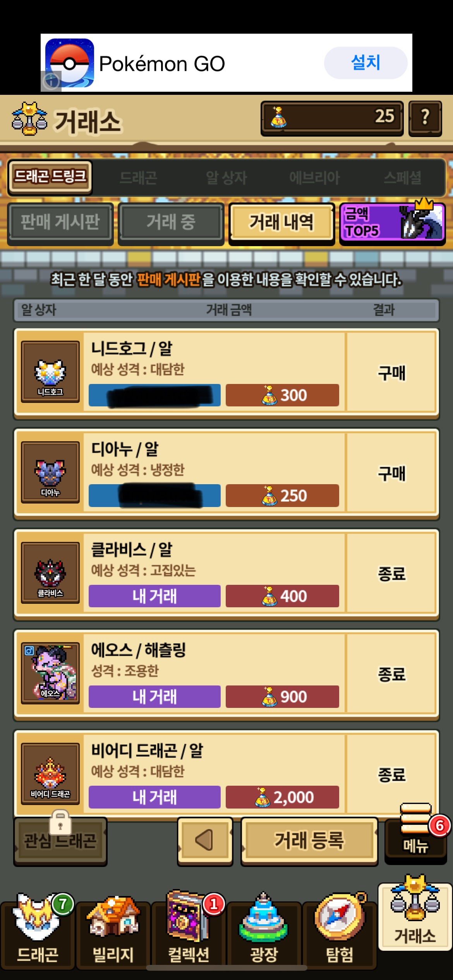Tap the locked 관심 드래곤 button
This screenshot has width=453, height=980.
[60, 841]
